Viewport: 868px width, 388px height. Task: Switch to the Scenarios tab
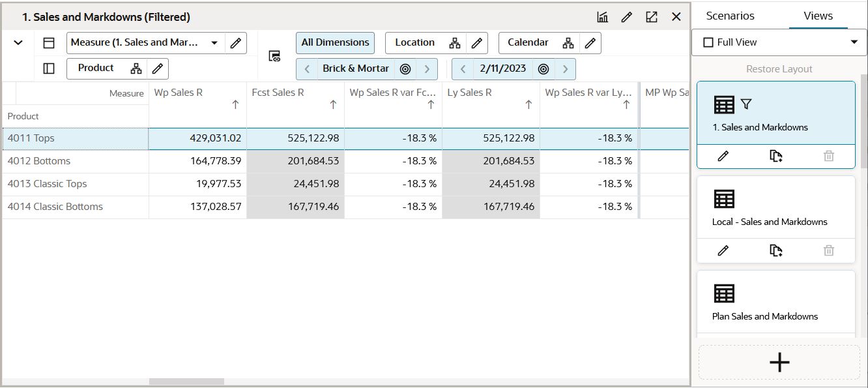tap(730, 16)
